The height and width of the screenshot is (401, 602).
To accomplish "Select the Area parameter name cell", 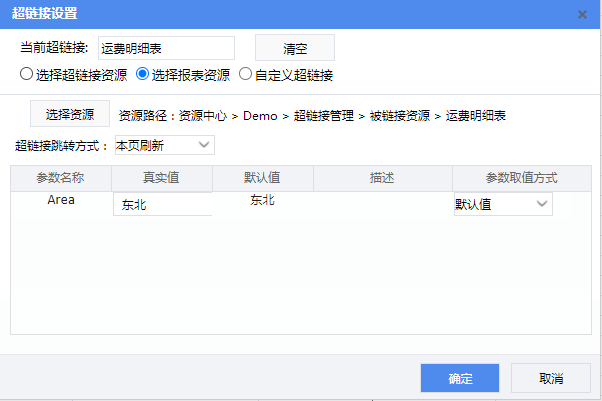I will 61,201.
